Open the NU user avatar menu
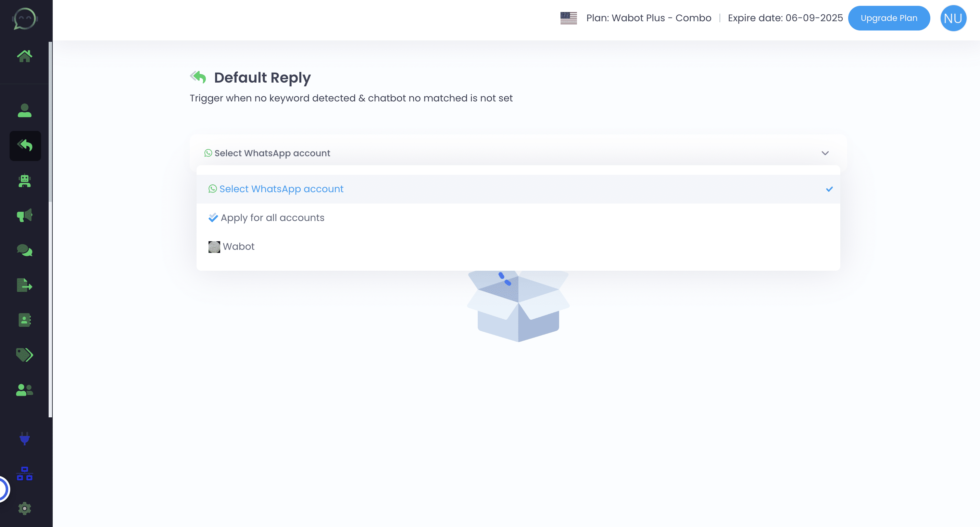This screenshot has width=980, height=527. click(953, 18)
